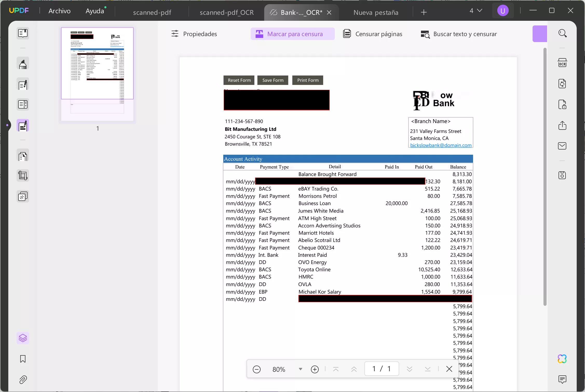Open the Reader mode icon in left sidebar
Image resolution: width=585 pixels, height=392 pixels.
click(x=23, y=33)
